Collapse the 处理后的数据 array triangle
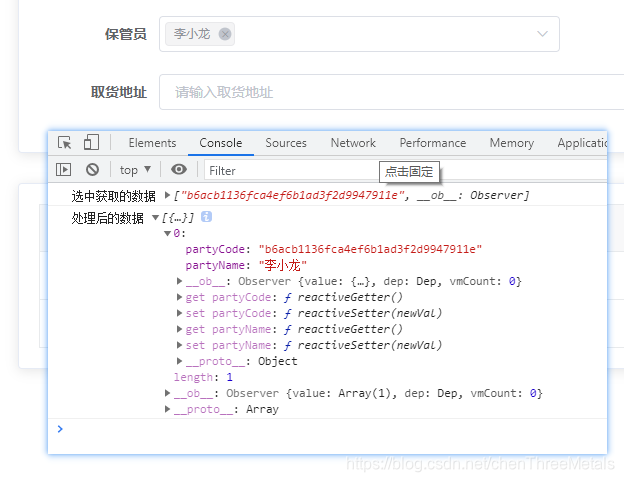The image size is (624, 482). click(x=156, y=218)
